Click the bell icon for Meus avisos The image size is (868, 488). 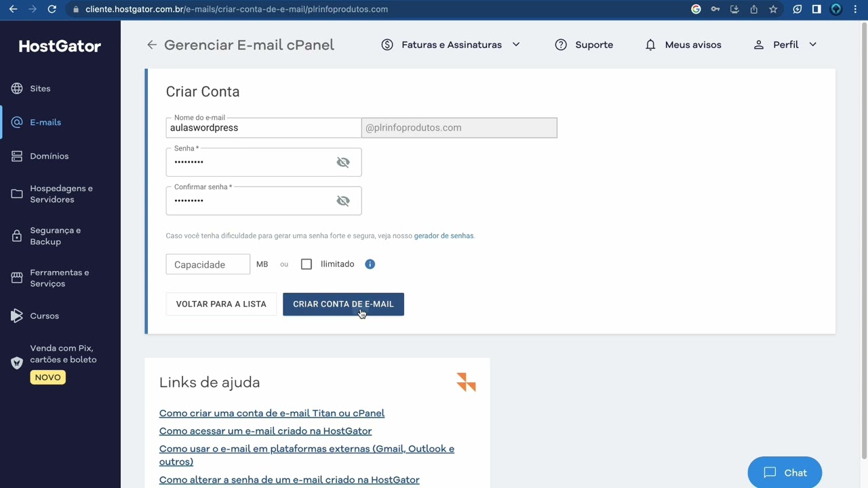pyautogui.click(x=650, y=45)
